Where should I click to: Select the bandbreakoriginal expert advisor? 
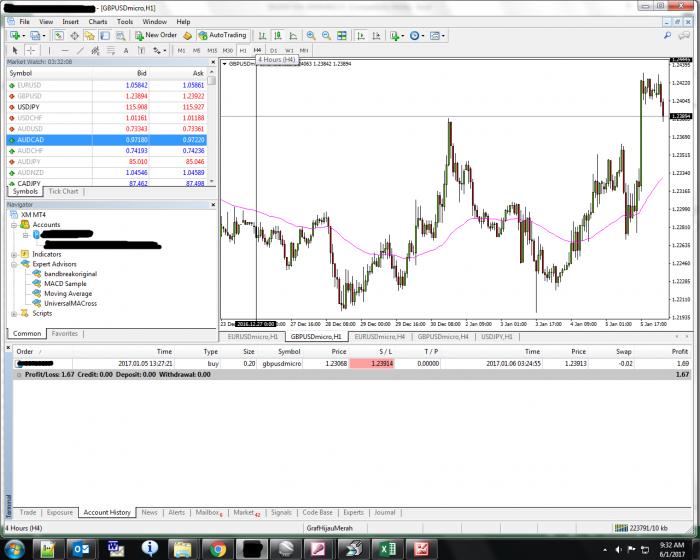pos(71,274)
